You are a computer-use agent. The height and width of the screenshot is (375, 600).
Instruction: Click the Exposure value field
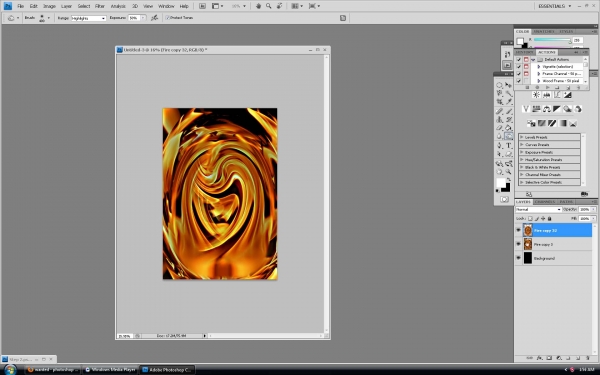point(134,18)
